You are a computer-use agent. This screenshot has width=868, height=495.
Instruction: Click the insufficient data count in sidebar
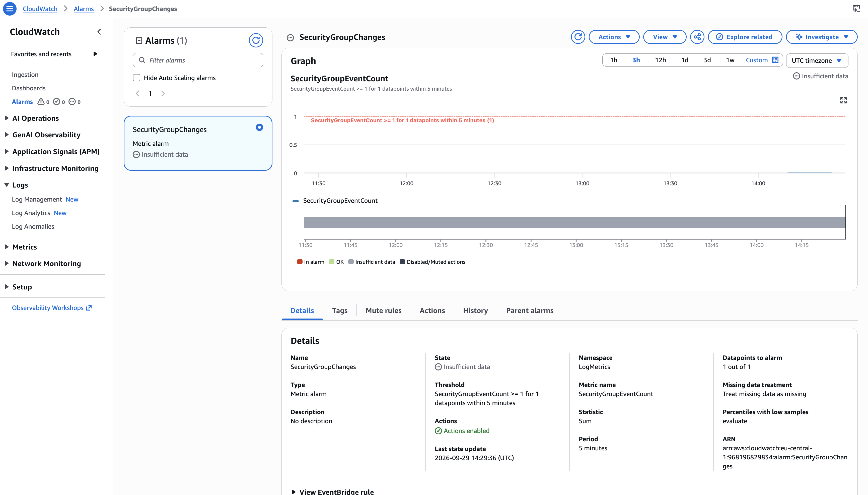tap(75, 102)
